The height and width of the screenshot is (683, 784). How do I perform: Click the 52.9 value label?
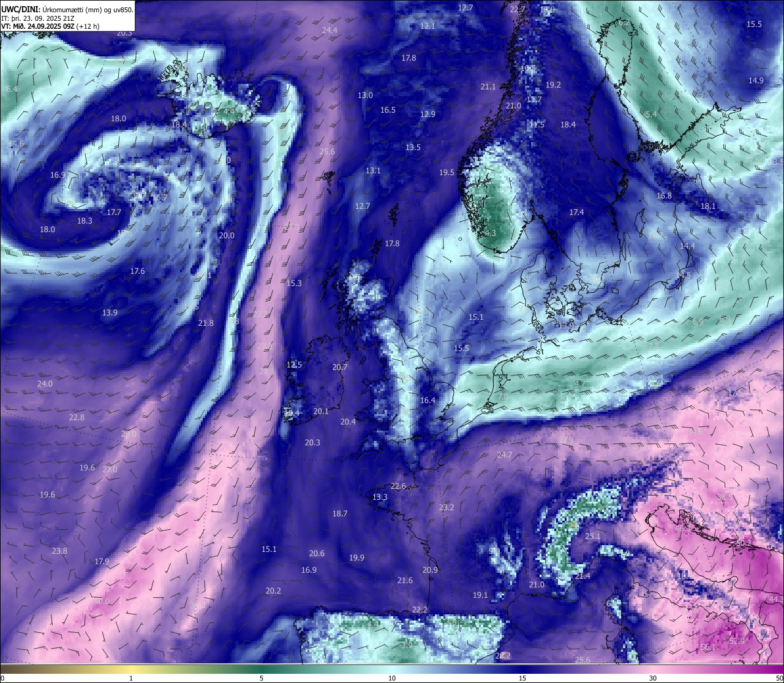tap(737, 641)
